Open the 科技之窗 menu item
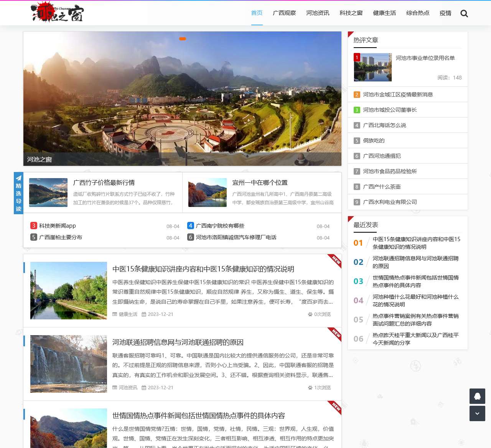The height and width of the screenshot is (448, 491). [x=351, y=13]
